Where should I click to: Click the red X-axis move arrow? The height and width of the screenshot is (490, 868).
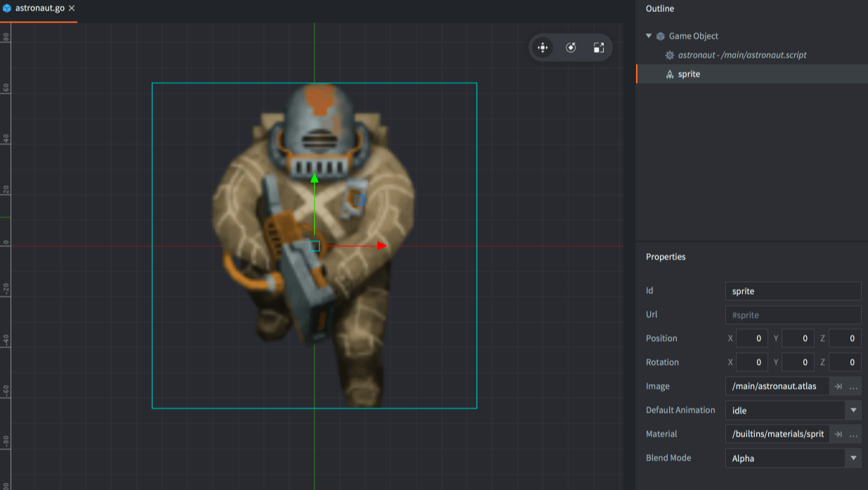pyautogui.click(x=382, y=246)
